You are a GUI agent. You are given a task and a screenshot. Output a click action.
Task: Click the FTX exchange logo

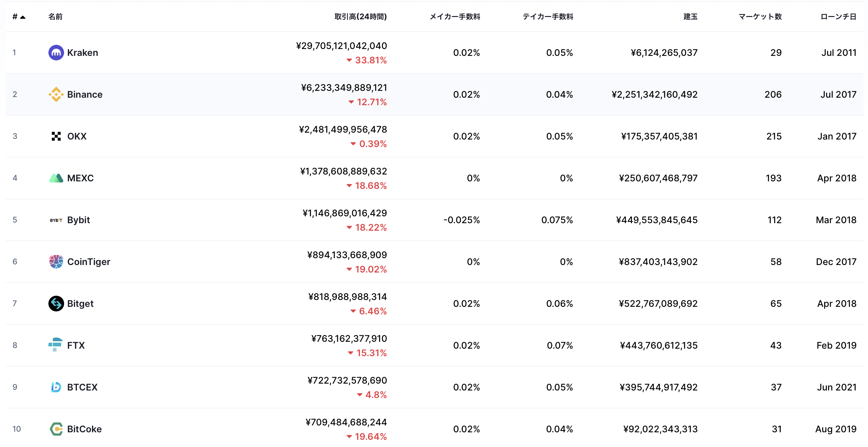pyautogui.click(x=56, y=345)
